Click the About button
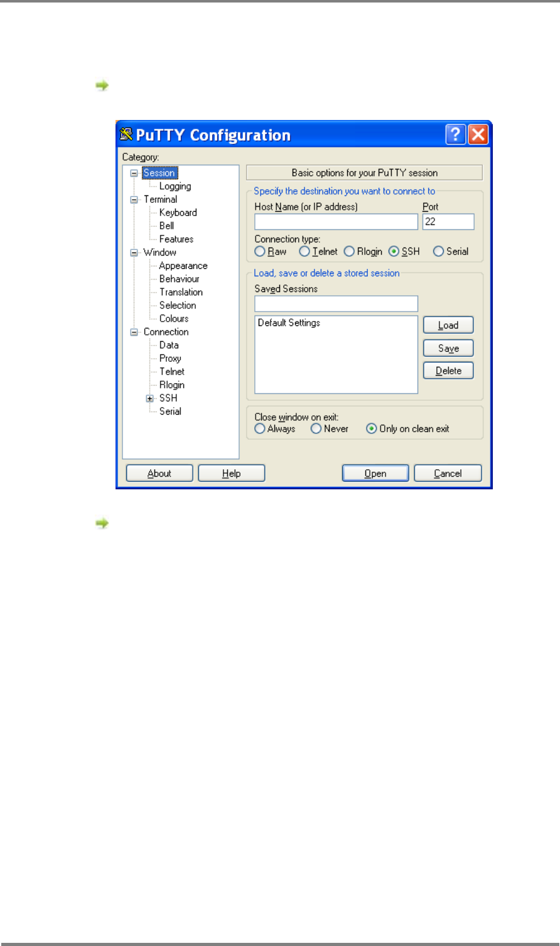Screen dimensions: 560x946 tap(159, 473)
